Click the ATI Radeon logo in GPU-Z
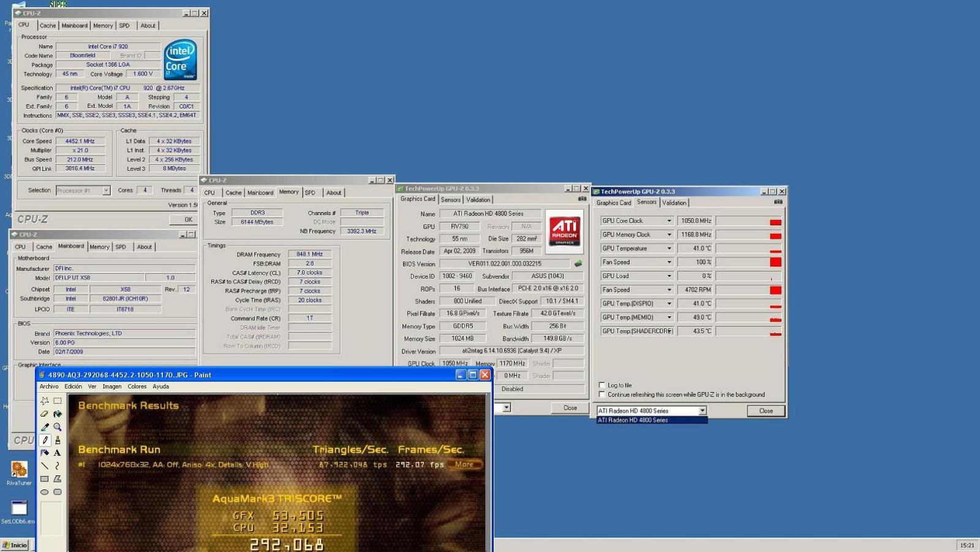The width and height of the screenshot is (980, 552). (564, 231)
